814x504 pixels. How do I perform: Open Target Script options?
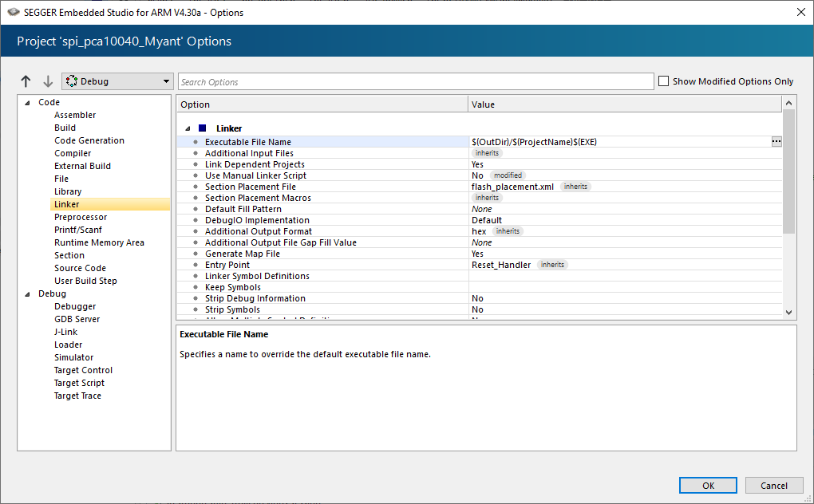pyautogui.click(x=79, y=383)
